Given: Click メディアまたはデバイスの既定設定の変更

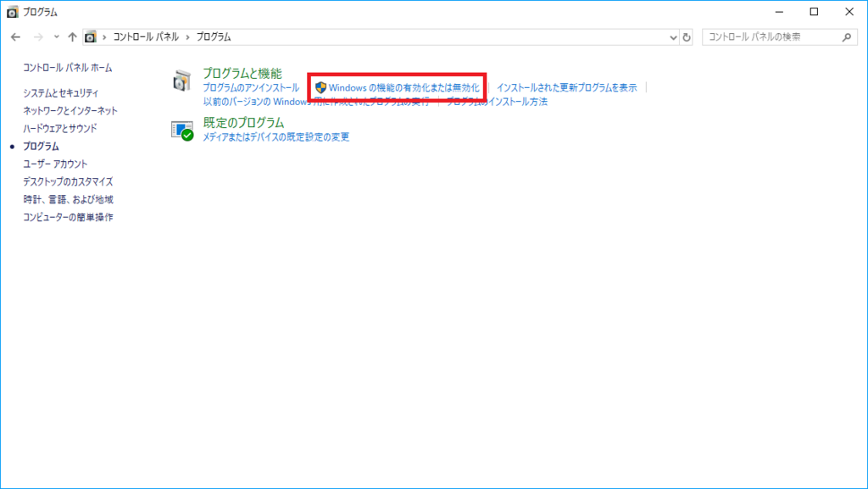Looking at the screenshot, I should pyautogui.click(x=276, y=136).
